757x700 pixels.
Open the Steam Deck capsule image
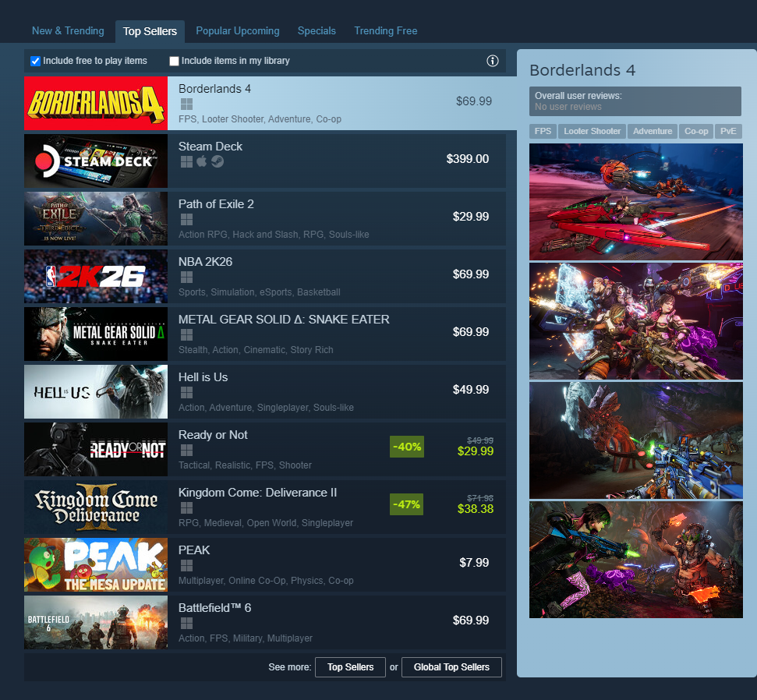pos(96,161)
